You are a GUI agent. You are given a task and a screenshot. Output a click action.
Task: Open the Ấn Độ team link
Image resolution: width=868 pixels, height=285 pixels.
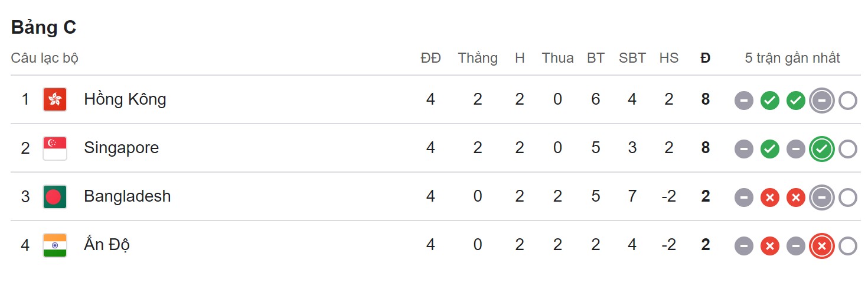[x=106, y=245]
